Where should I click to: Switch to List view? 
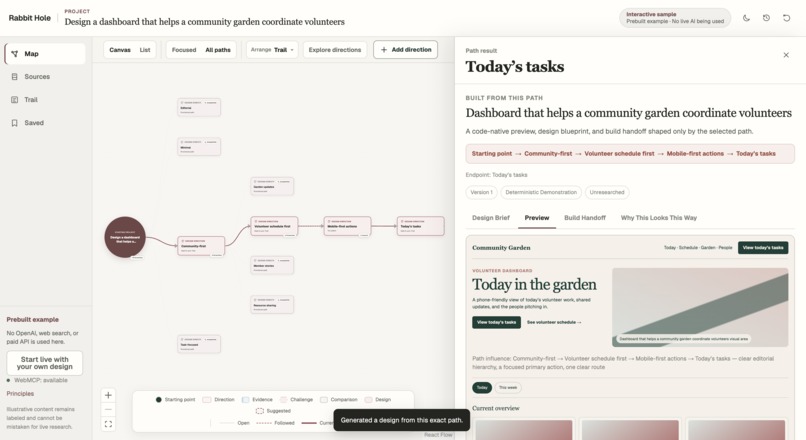pyautogui.click(x=145, y=50)
